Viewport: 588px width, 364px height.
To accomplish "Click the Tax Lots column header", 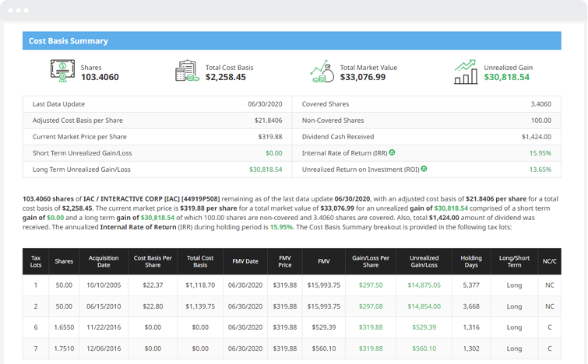I will point(36,261).
